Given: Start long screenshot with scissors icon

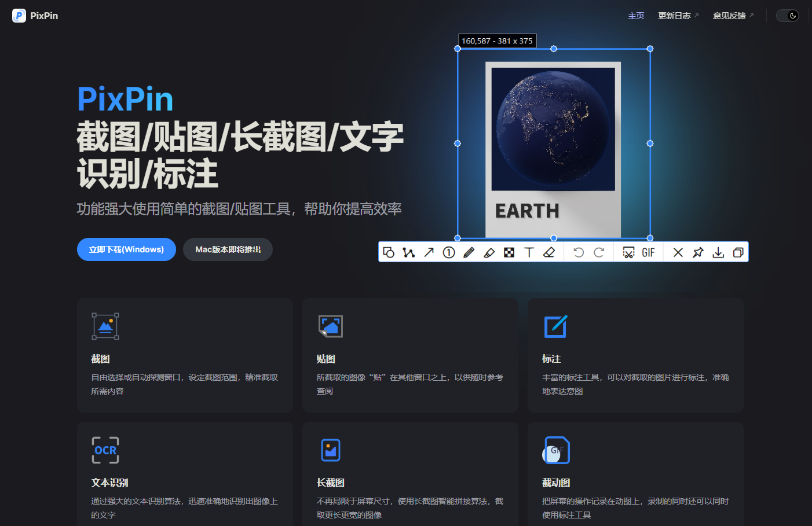Looking at the screenshot, I should 628,252.
